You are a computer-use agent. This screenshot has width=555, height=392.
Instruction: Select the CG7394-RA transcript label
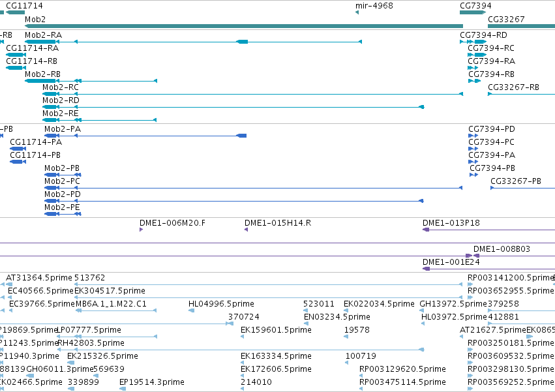491,61
